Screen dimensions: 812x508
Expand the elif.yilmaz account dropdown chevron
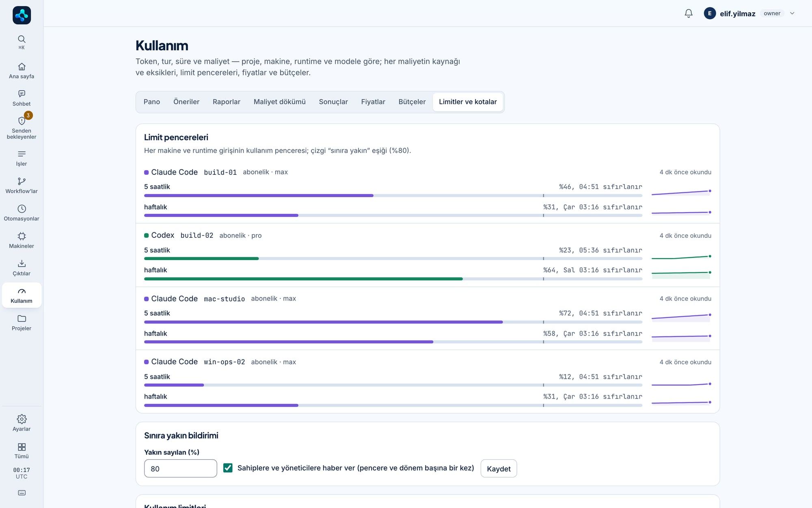(792, 13)
